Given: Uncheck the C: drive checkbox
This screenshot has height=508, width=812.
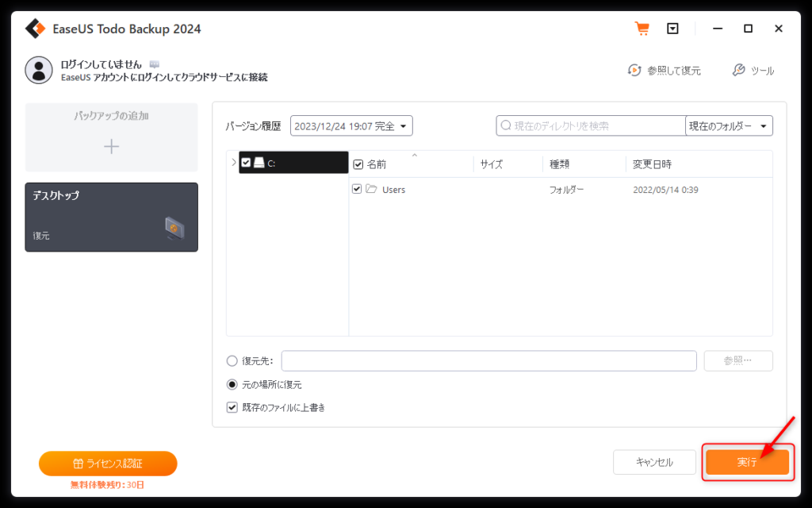Looking at the screenshot, I should click(x=246, y=163).
